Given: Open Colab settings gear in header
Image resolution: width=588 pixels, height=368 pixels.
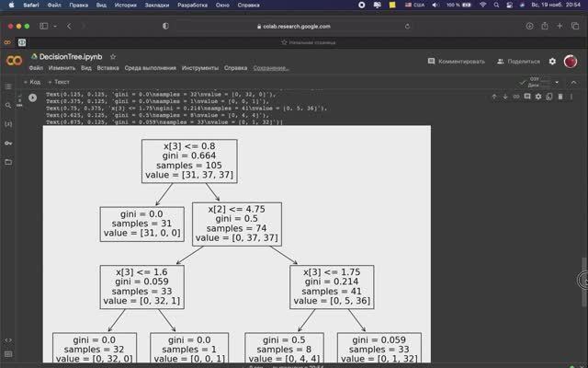Looking at the screenshot, I should (552, 62).
